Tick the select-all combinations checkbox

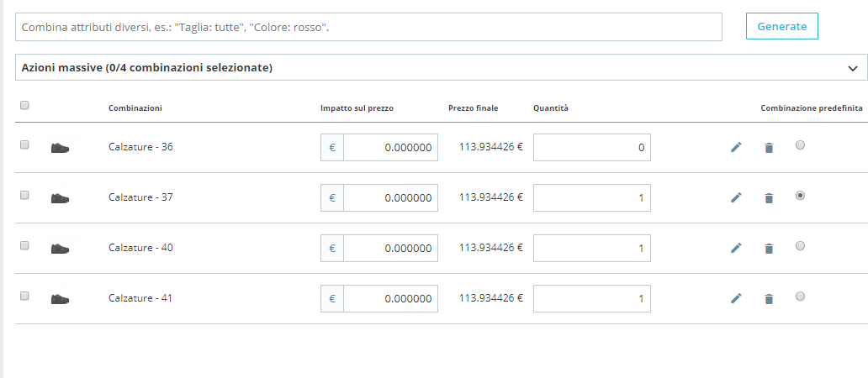pyautogui.click(x=24, y=105)
